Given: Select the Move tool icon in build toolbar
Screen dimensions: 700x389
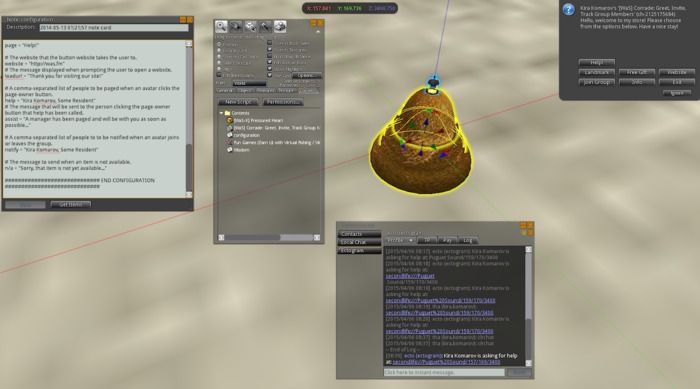Looking at the screenshot, I should point(236,26).
